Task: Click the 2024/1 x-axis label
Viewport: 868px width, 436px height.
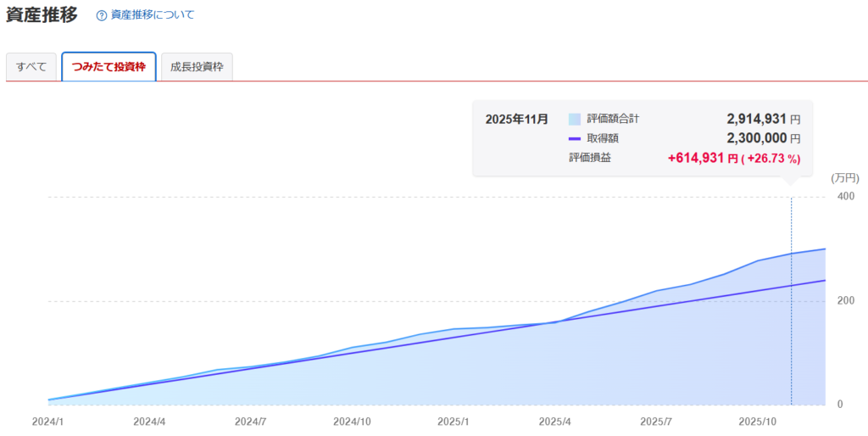Action: pyautogui.click(x=47, y=422)
